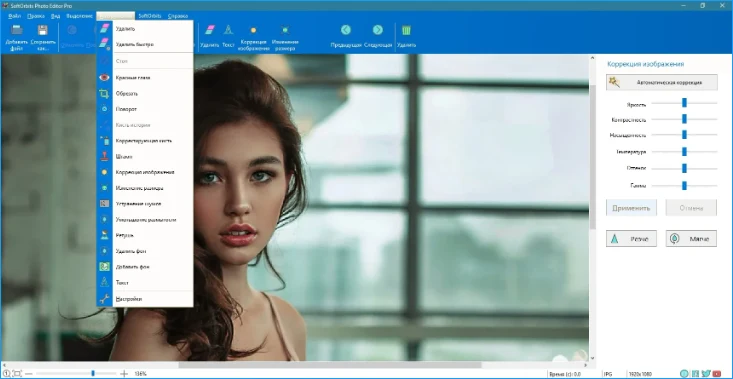Click the Отмена button
The image size is (733, 379).
(x=691, y=208)
